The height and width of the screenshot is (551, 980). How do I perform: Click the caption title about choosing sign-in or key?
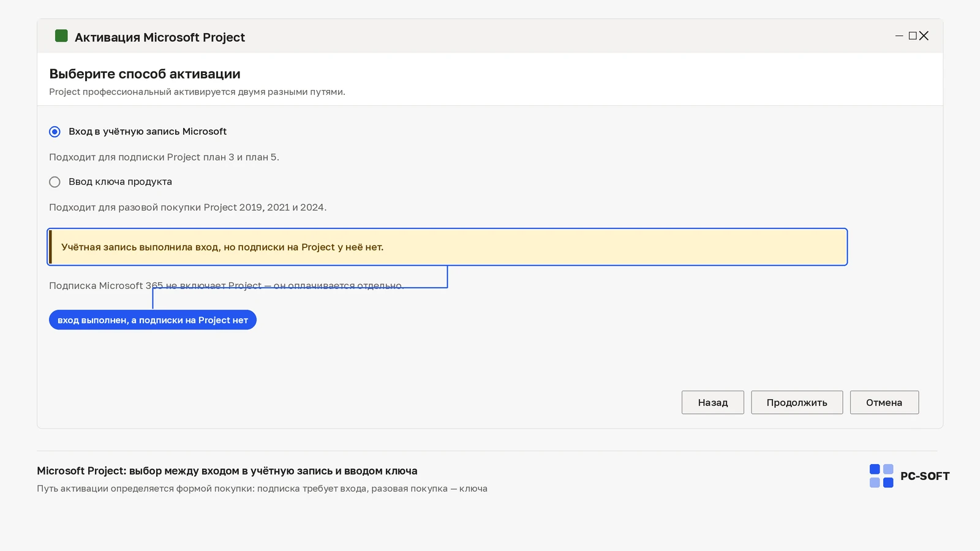pyautogui.click(x=227, y=471)
